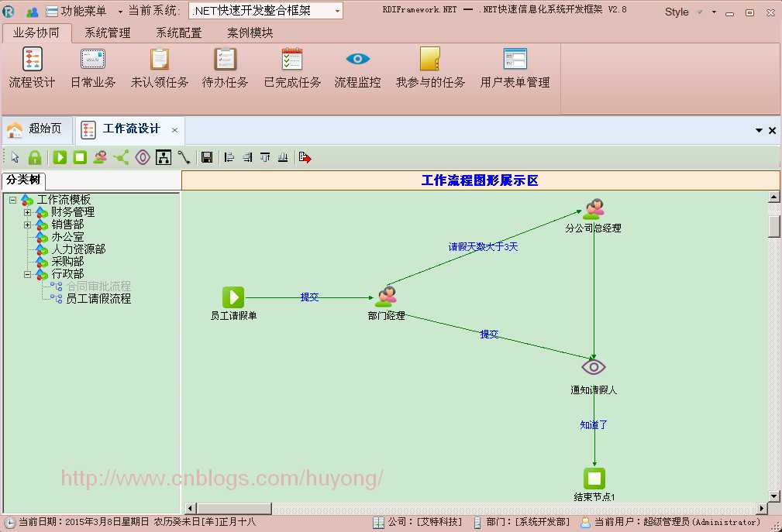The width and height of the screenshot is (782, 532).
Task: Click the vertical scrollbar thumb
Action: pos(774,227)
